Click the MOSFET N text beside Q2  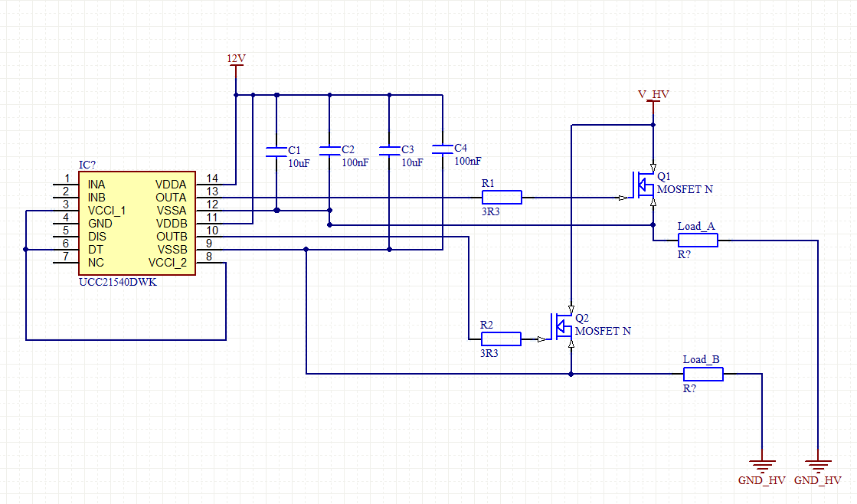(x=603, y=331)
